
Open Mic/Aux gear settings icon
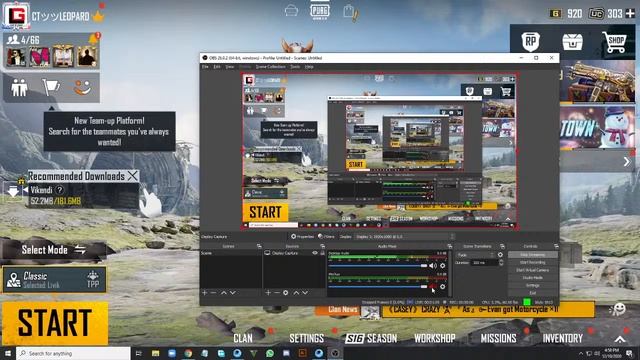point(442,287)
